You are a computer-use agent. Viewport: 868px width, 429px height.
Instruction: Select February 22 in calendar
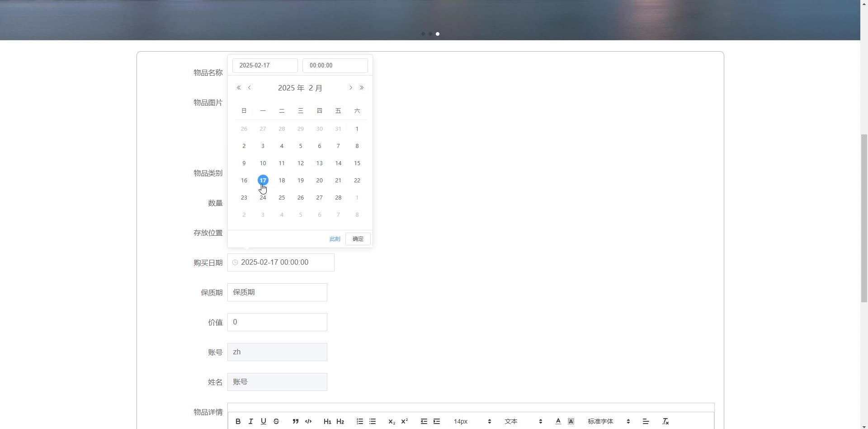click(x=357, y=180)
